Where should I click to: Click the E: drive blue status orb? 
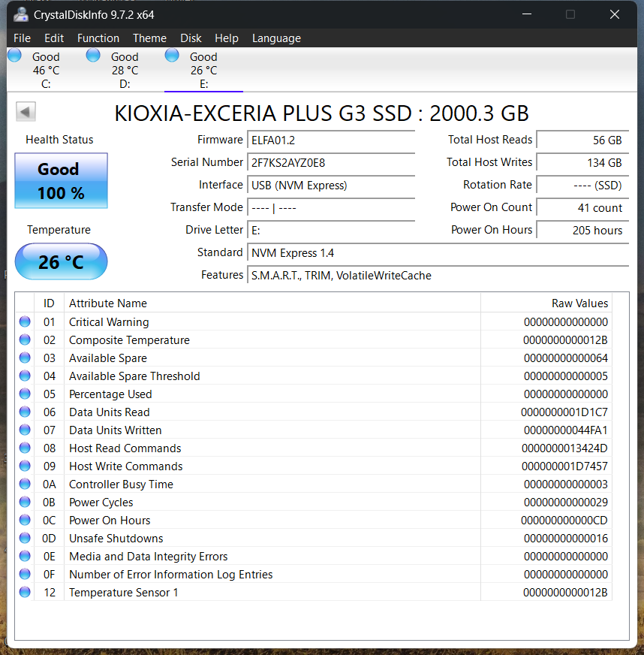click(172, 55)
